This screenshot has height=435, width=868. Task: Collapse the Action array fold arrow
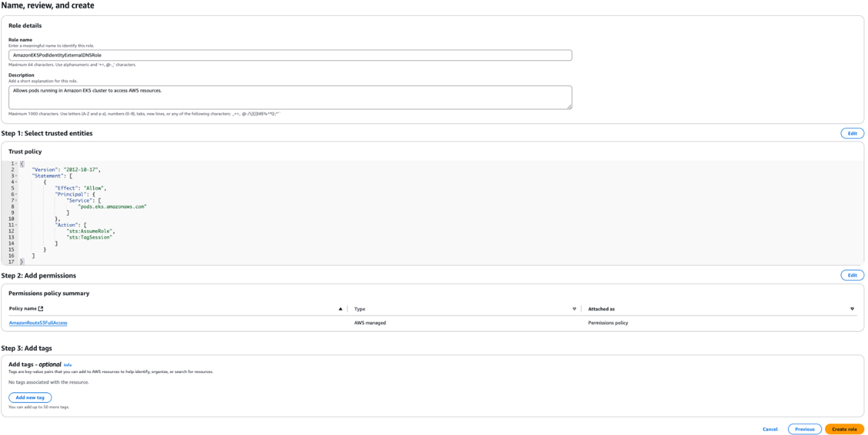tap(17, 224)
